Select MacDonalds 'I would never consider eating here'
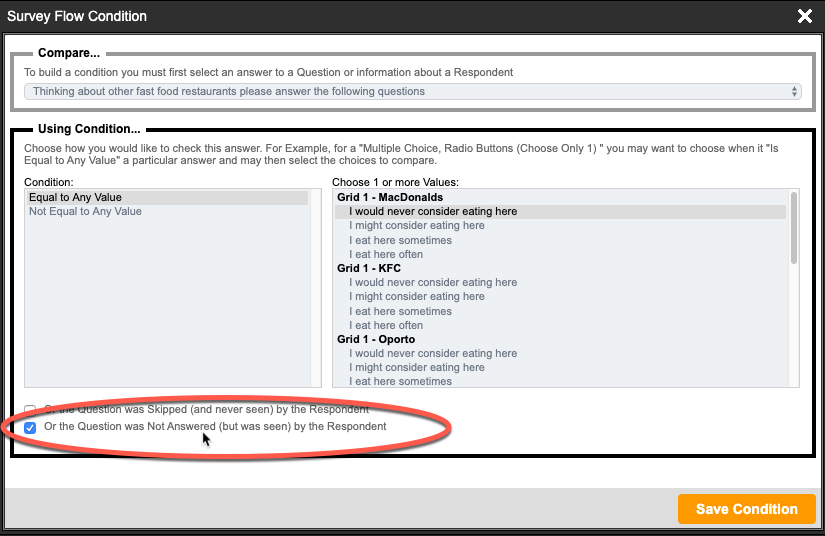825x536 pixels. coord(433,212)
